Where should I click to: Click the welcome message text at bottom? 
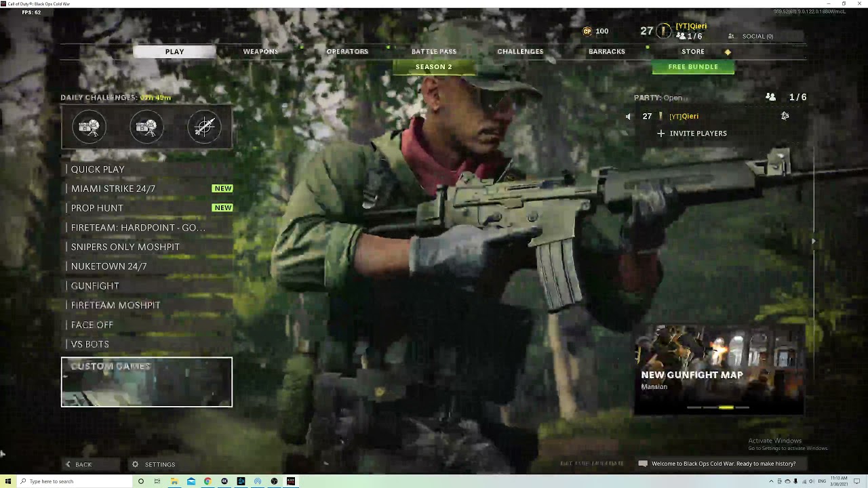[724, 464]
